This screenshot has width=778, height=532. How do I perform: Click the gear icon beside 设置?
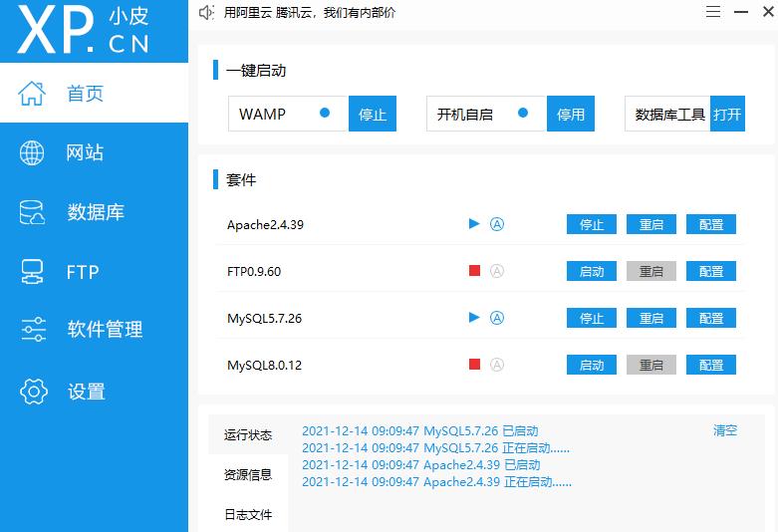[x=34, y=392]
